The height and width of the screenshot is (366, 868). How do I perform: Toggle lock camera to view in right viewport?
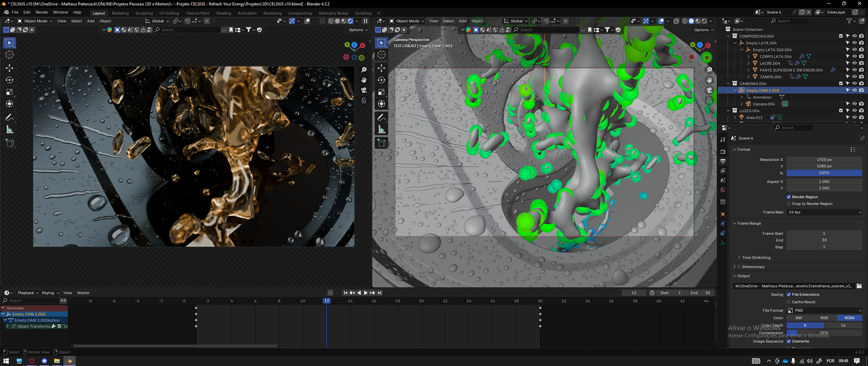coord(709,100)
